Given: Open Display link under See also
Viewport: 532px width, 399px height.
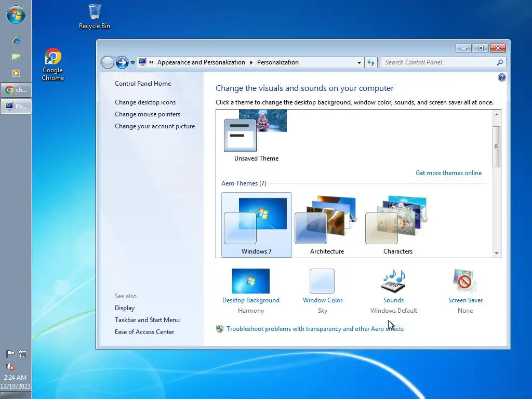Looking at the screenshot, I should (125, 308).
